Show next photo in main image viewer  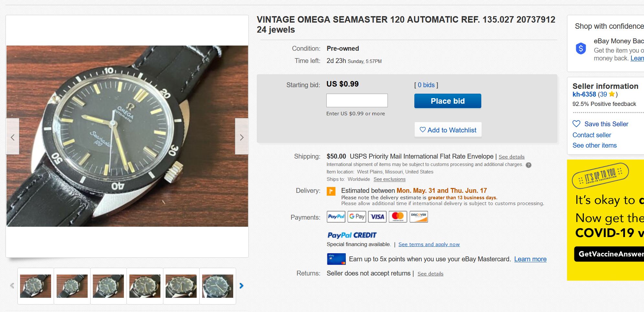tap(242, 137)
